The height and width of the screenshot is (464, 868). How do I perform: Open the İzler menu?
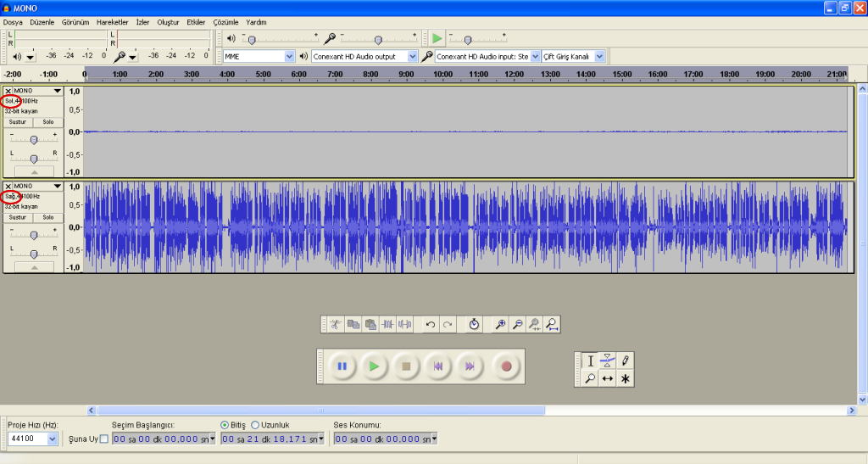point(142,23)
